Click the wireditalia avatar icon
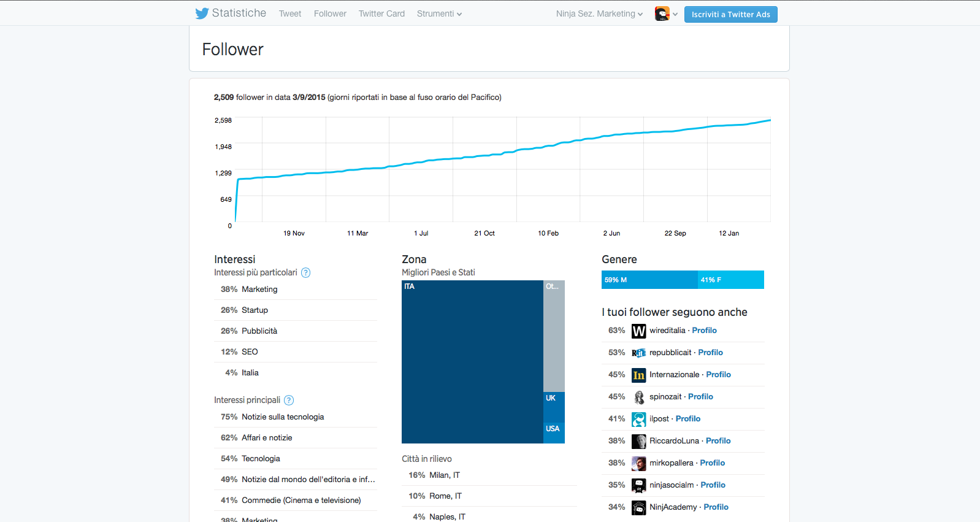Screen dimensions: 980x522 coord(638,331)
